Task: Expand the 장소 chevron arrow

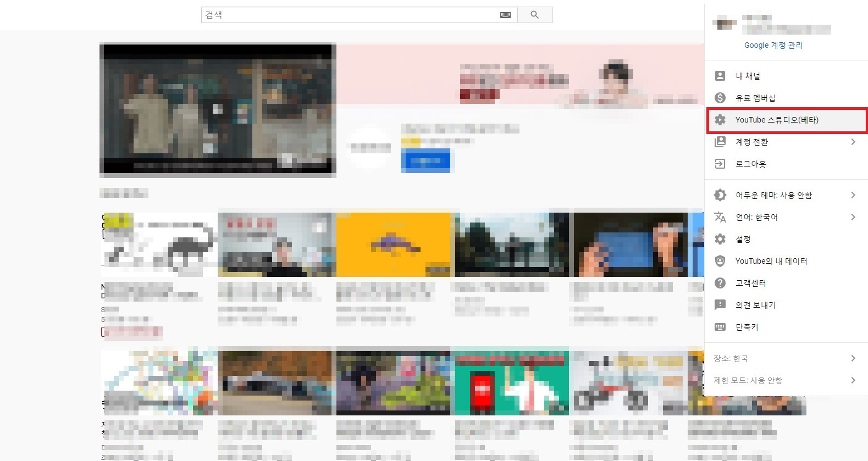Action: (853, 358)
